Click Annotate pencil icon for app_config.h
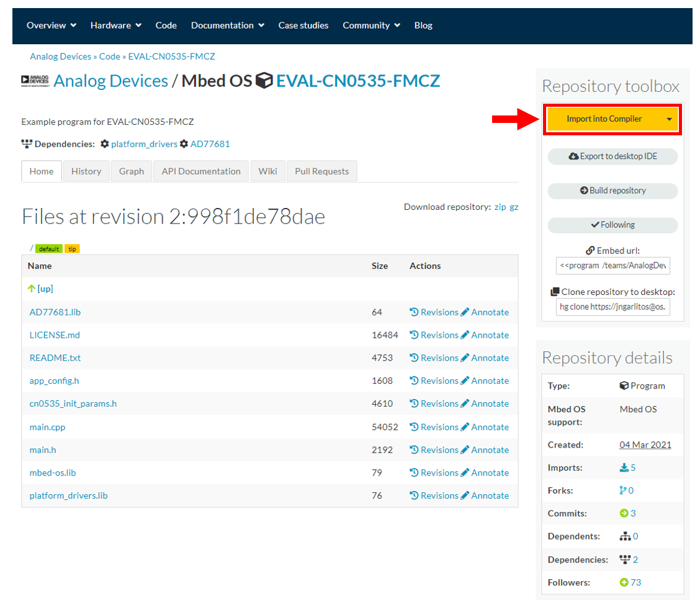Viewport: 700px width, 609px height. 465,381
